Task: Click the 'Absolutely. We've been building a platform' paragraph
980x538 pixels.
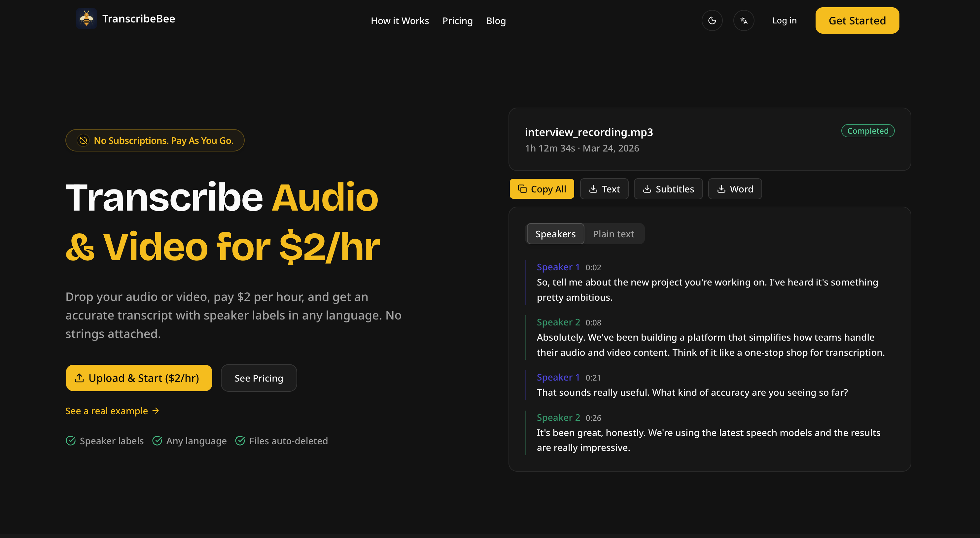Action: click(711, 345)
